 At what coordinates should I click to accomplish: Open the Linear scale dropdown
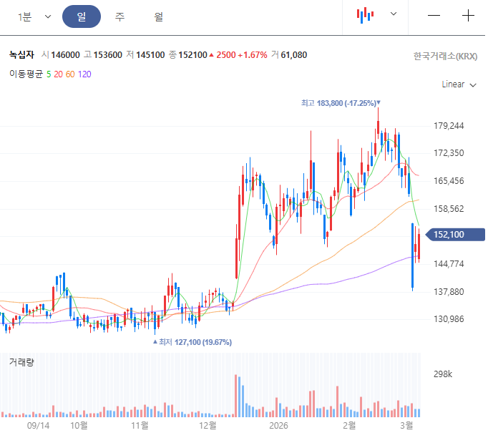(459, 84)
